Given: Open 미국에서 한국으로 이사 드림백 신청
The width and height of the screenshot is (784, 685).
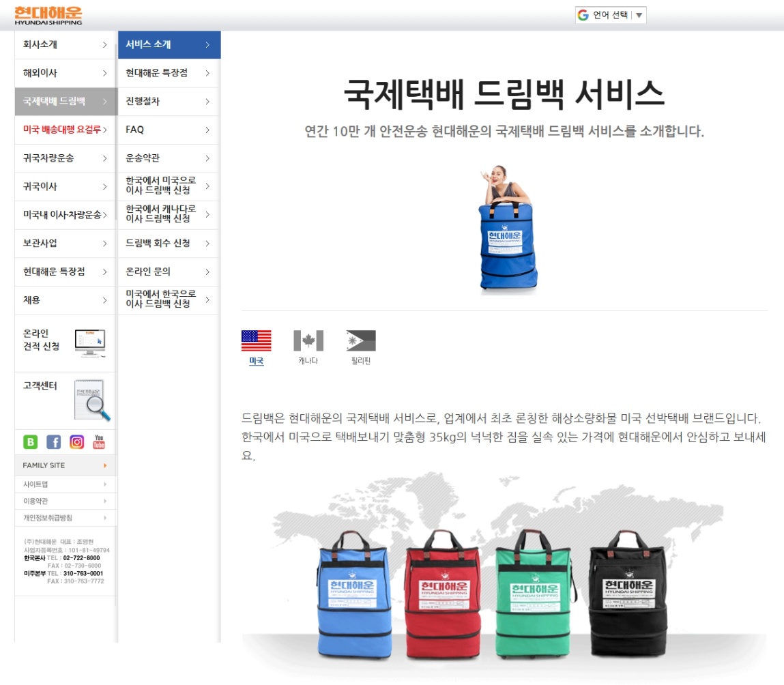Looking at the screenshot, I should (169, 300).
